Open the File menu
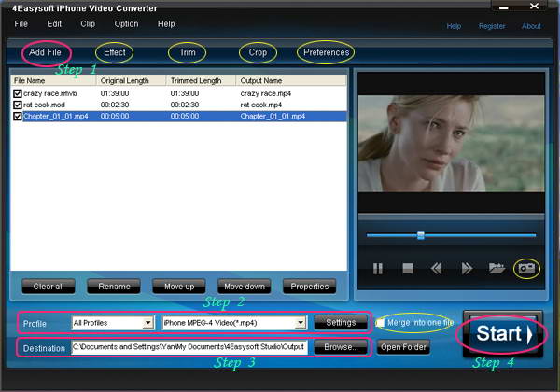 tap(21, 24)
